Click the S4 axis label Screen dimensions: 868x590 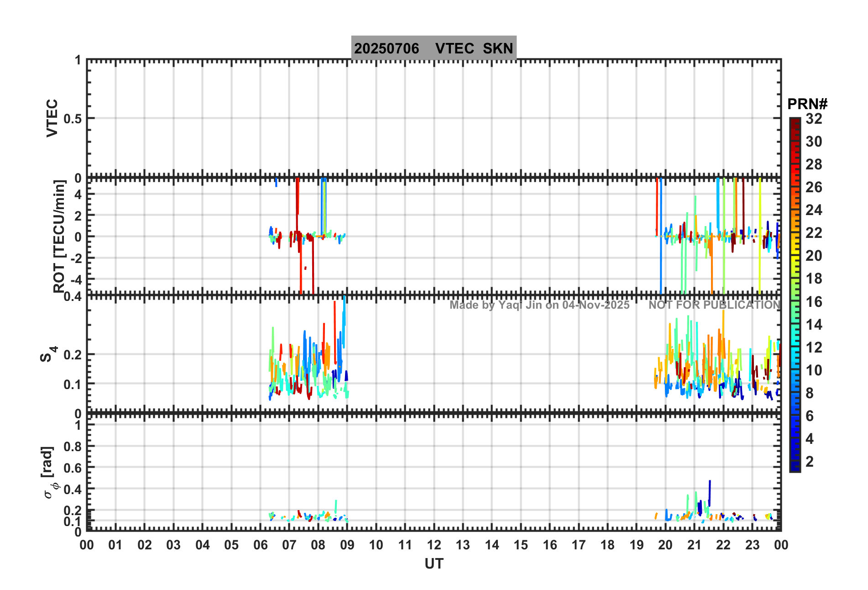coord(48,354)
